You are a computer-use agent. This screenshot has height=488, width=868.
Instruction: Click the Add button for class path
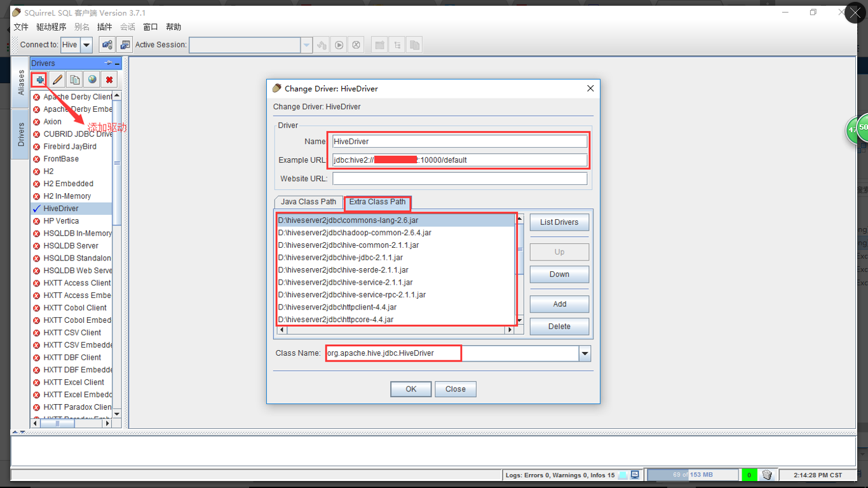coord(559,304)
